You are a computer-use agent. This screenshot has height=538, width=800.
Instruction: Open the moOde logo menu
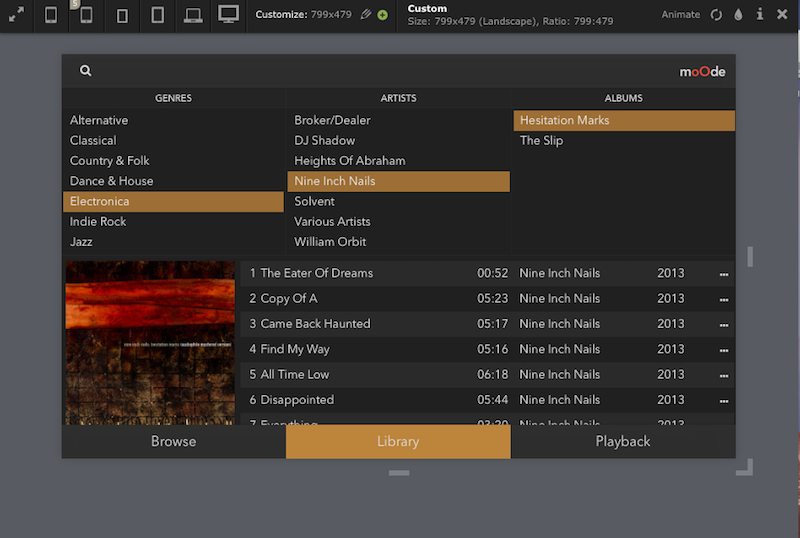click(x=702, y=71)
